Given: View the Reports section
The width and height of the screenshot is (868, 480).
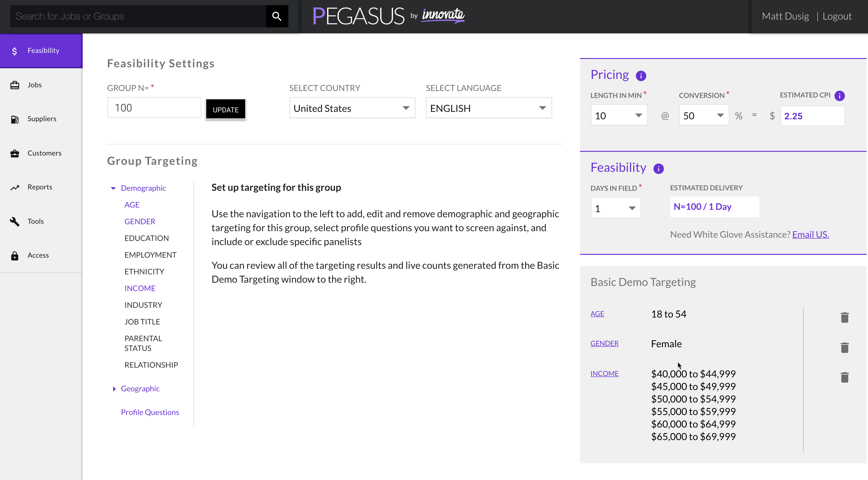Looking at the screenshot, I should 40,187.
